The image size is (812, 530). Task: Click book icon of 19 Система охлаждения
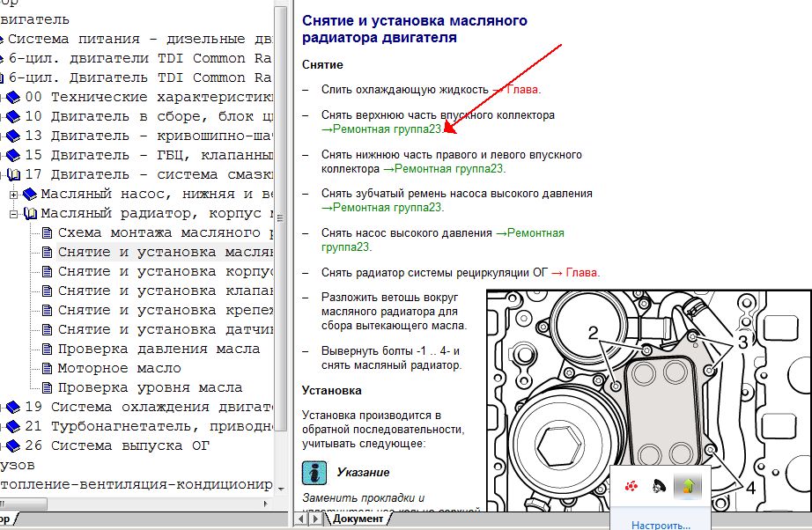click(13, 407)
